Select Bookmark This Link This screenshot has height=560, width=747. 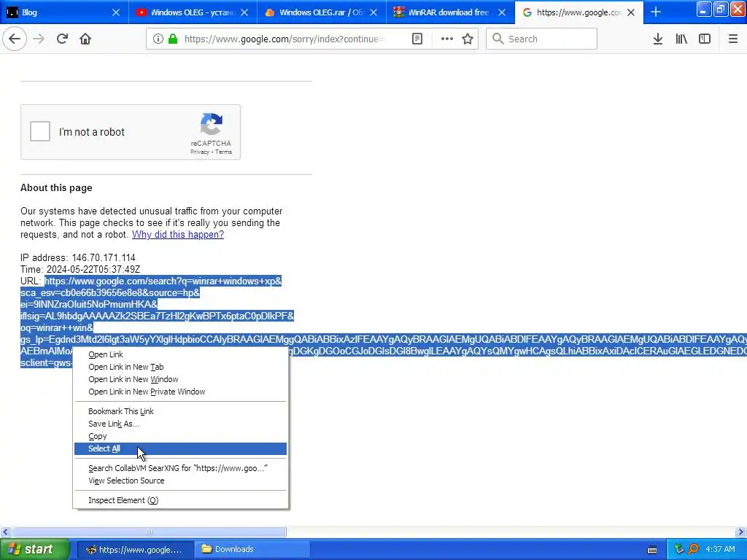181,411
